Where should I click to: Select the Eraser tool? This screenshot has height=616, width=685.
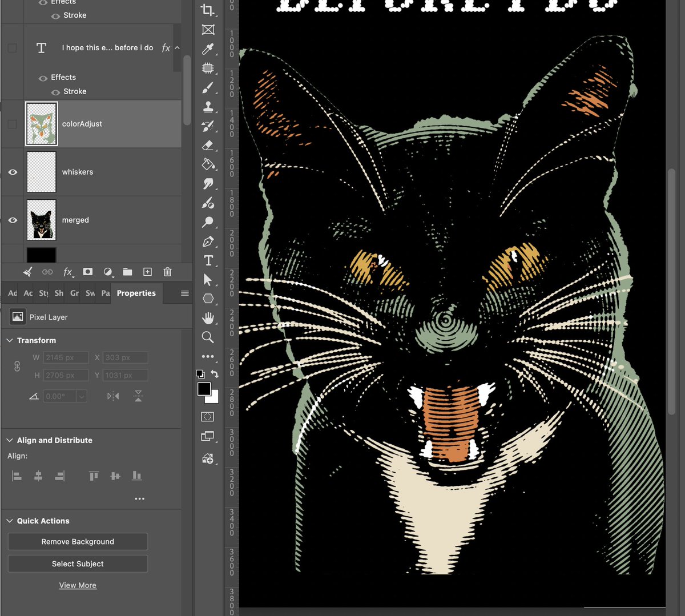(x=208, y=145)
